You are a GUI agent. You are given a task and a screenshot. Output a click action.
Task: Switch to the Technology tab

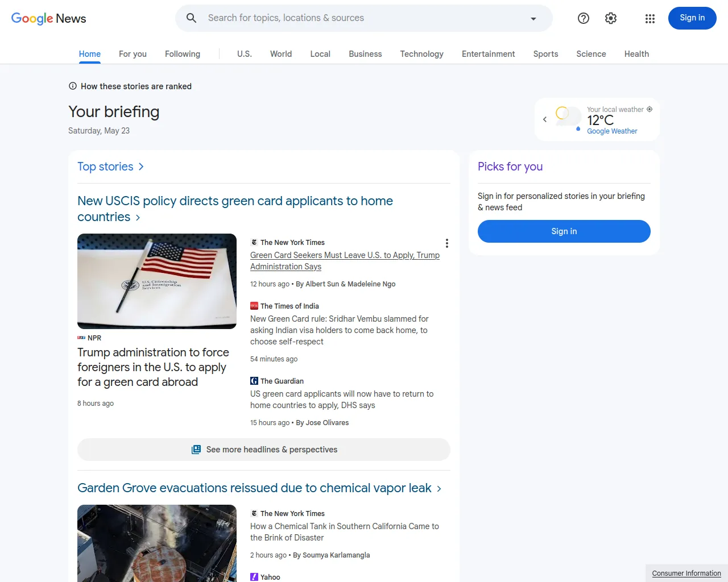pyautogui.click(x=421, y=54)
